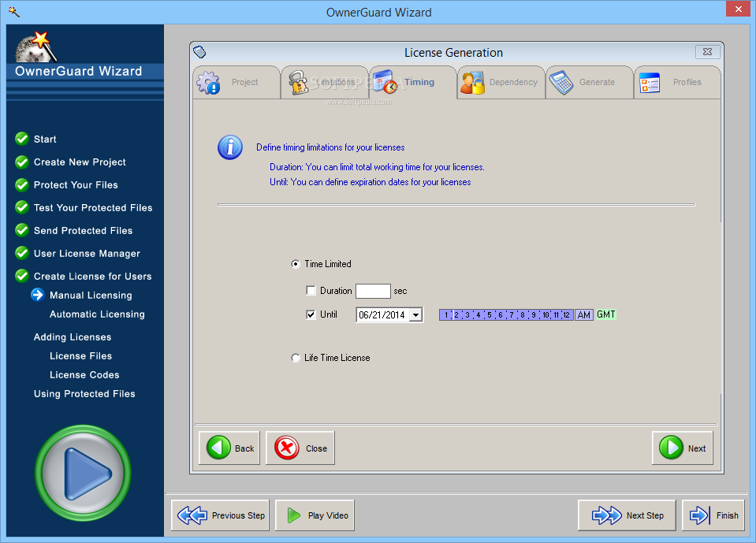Click the blue information icon
Viewport: 756px width, 543px height.
(230, 147)
